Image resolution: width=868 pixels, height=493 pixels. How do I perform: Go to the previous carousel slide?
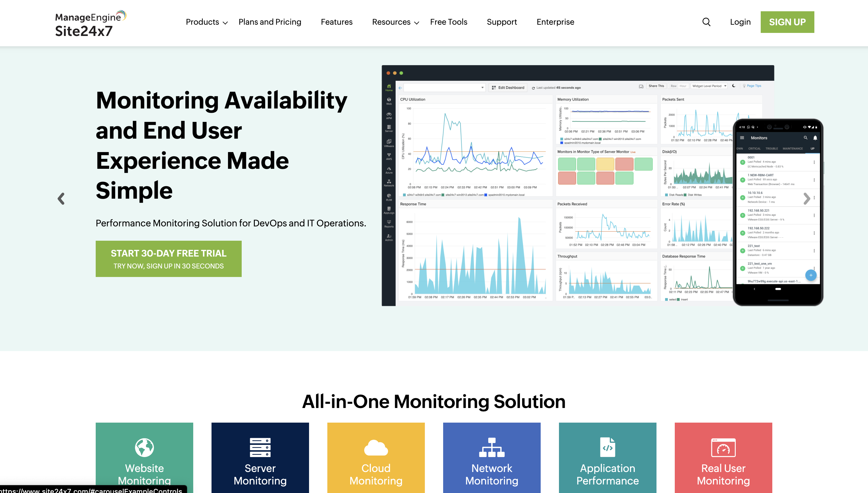(61, 198)
